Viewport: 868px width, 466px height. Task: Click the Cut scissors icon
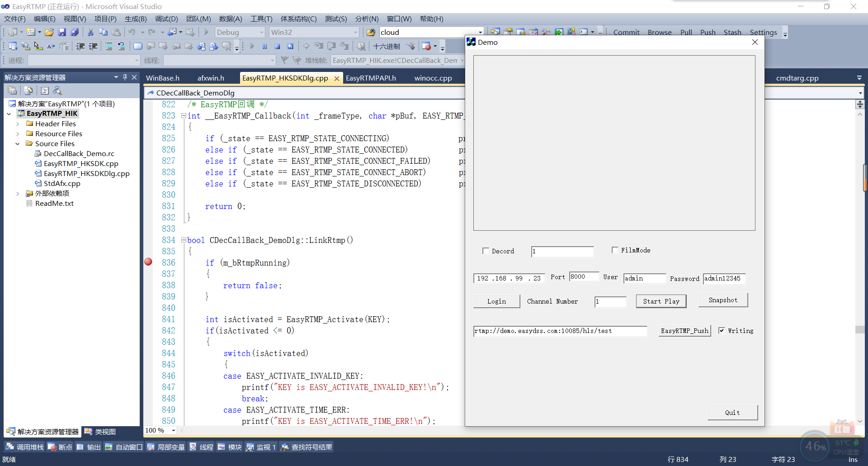pyautogui.click(x=90, y=32)
